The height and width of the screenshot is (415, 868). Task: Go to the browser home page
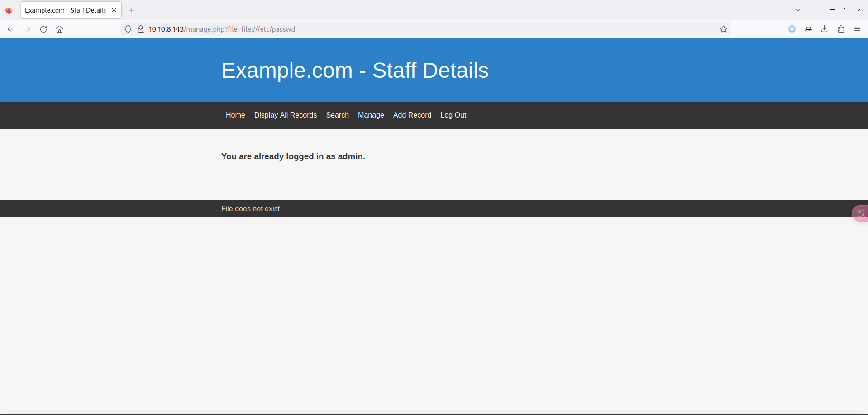click(x=60, y=29)
